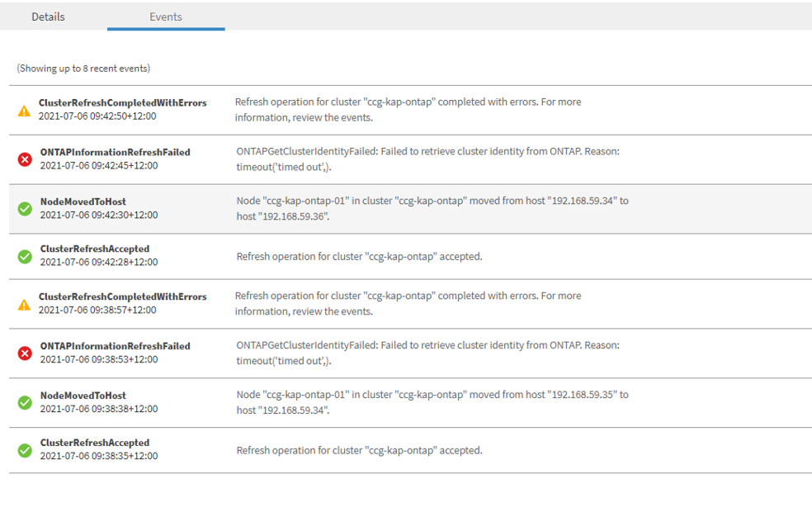The width and height of the screenshot is (812, 517).
Task: Switch to the Details tab
Action: [48, 17]
